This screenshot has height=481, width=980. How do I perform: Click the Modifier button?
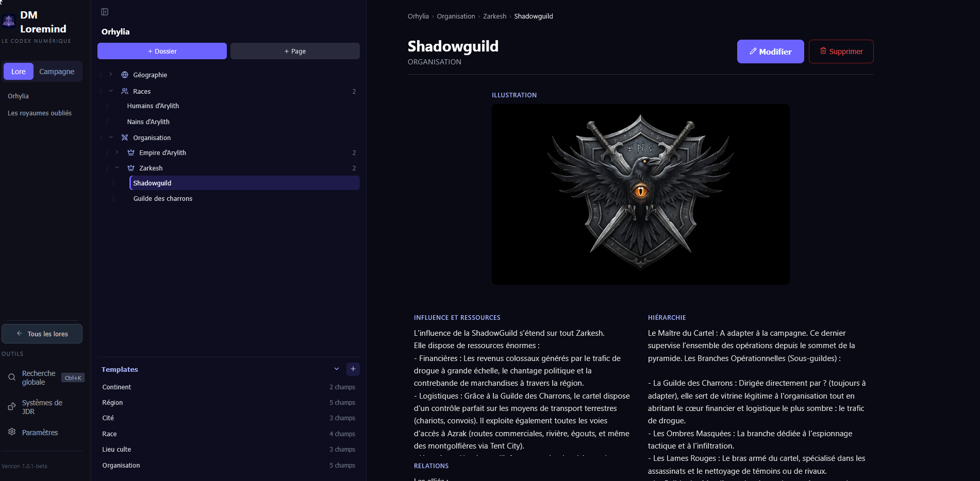(770, 51)
